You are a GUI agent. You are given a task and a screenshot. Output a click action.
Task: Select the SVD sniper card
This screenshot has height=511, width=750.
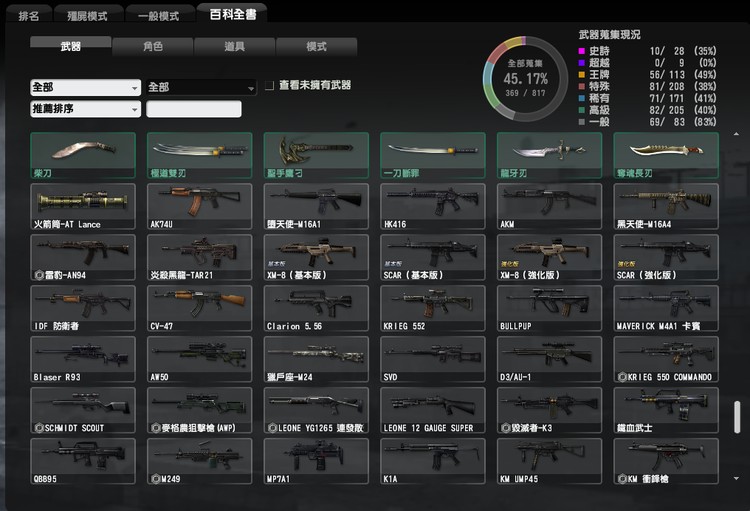433,359
